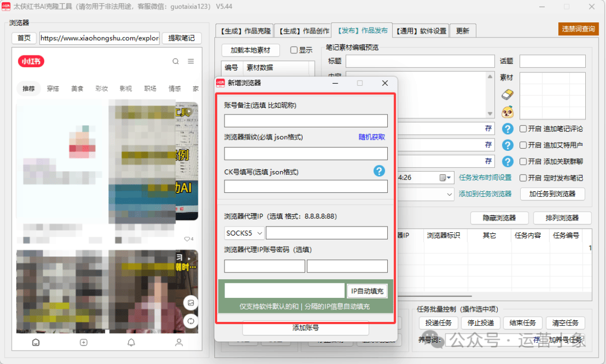Open the 【通用】软件设置 tab

tap(421, 31)
